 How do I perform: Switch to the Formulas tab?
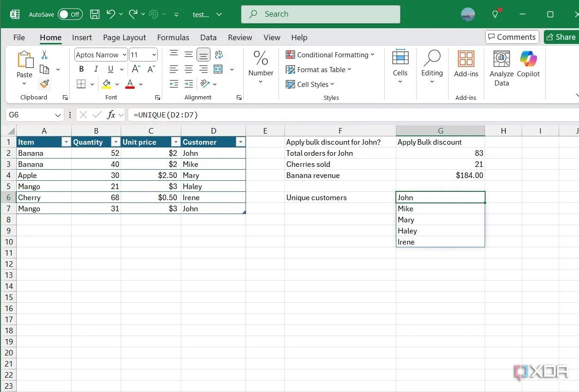(x=173, y=37)
